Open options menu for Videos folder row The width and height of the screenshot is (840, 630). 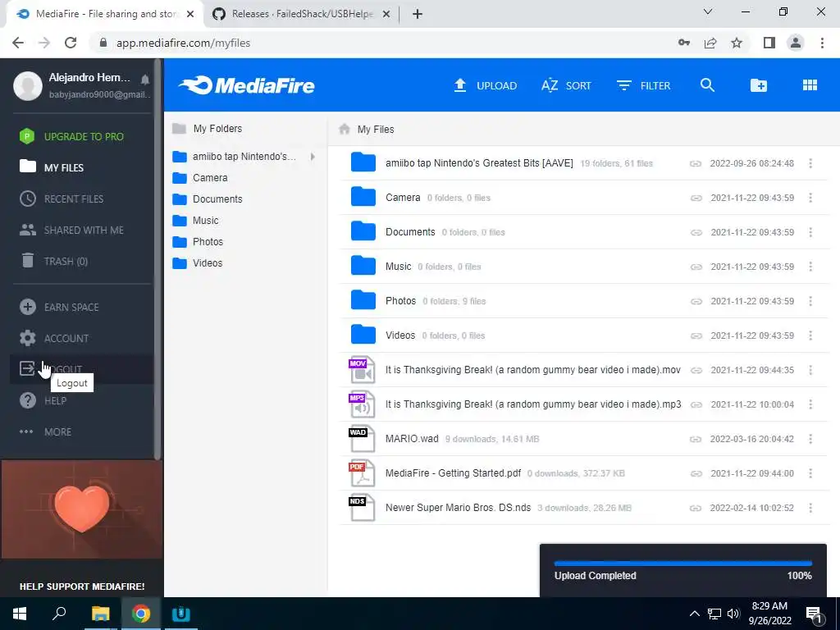click(x=810, y=336)
